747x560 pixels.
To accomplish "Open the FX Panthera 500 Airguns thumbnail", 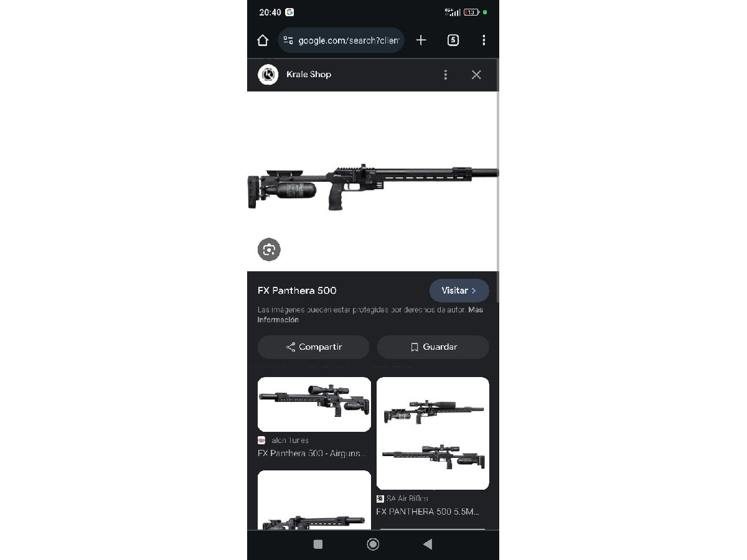I will (314, 404).
